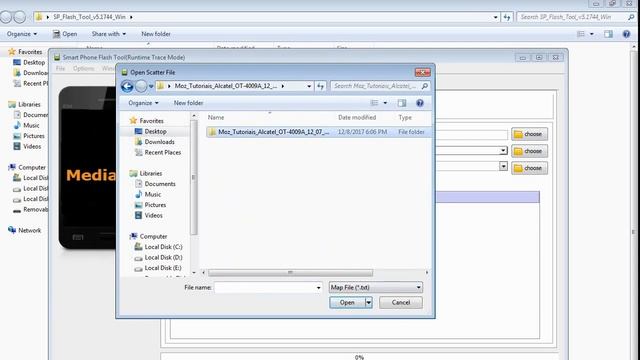
Task: Click search magnifier in Open Scatter File dialog
Action: (x=424, y=86)
